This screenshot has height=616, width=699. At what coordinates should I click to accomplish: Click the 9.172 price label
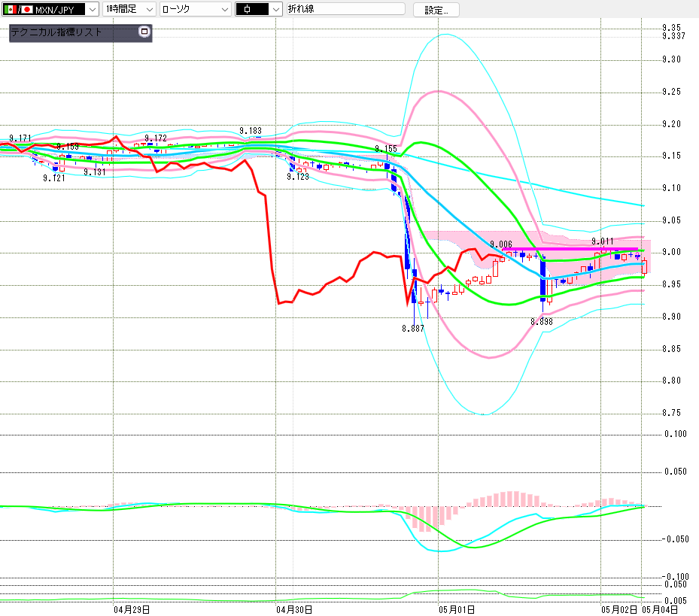point(156,138)
